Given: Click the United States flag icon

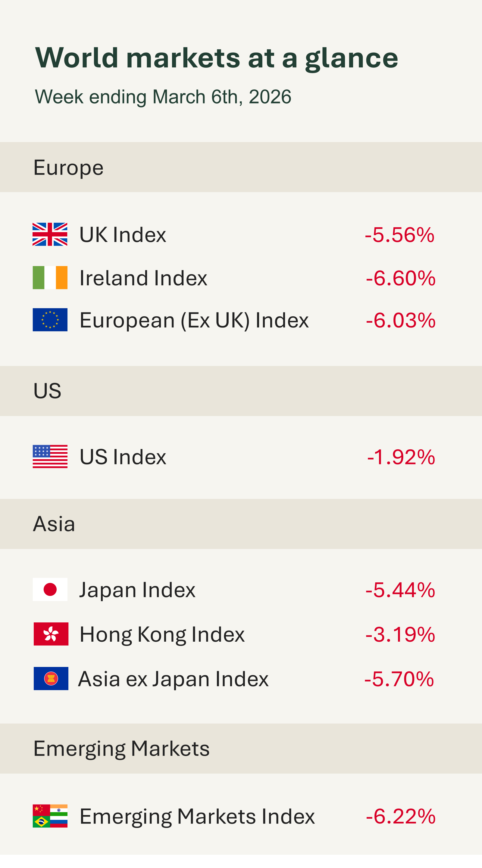Looking at the screenshot, I should pyautogui.click(x=50, y=457).
